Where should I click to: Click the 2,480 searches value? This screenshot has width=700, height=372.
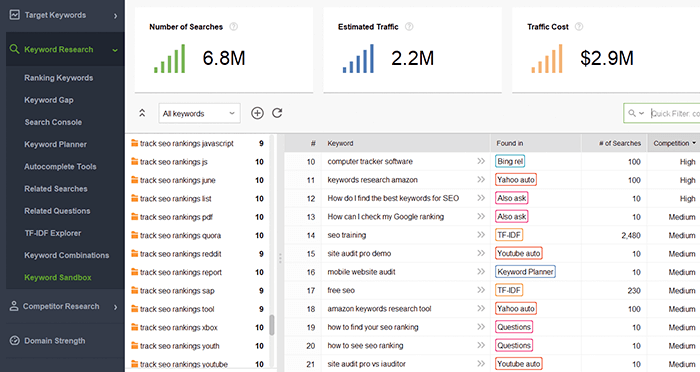(x=631, y=235)
